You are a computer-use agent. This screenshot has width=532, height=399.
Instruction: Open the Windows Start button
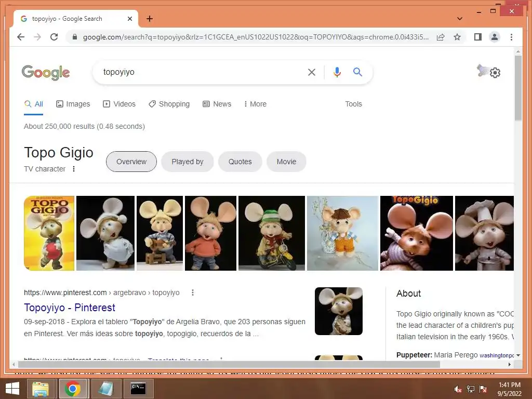coord(12,389)
